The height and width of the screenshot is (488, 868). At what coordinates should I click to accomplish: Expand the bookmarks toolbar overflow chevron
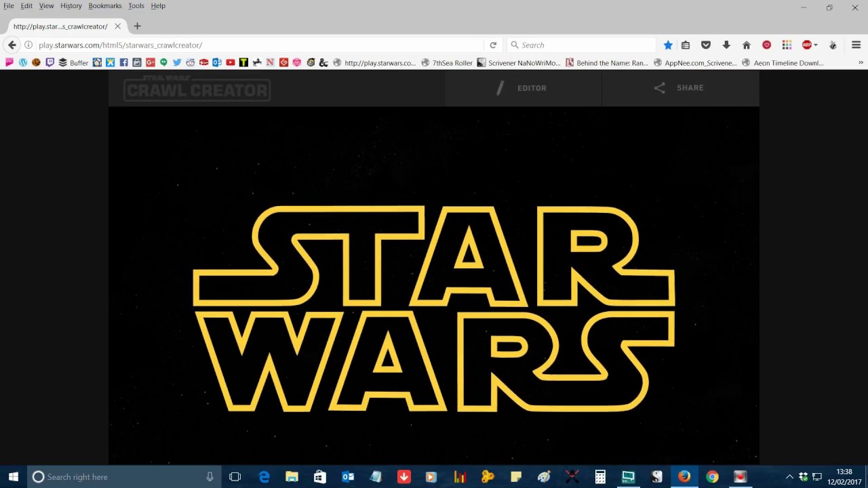click(x=861, y=62)
